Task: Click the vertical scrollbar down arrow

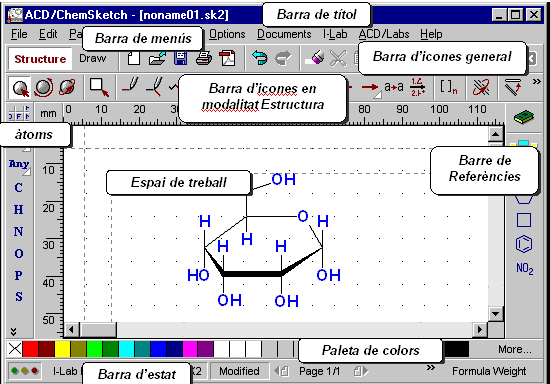Action: [x=496, y=314]
